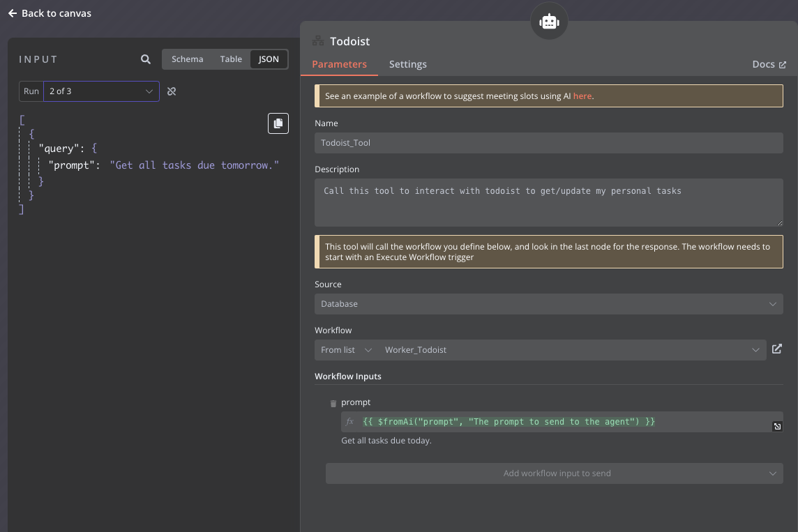The image size is (798, 532).
Task: Copy the input JSON with the copy icon
Action: (x=278, y=123)
